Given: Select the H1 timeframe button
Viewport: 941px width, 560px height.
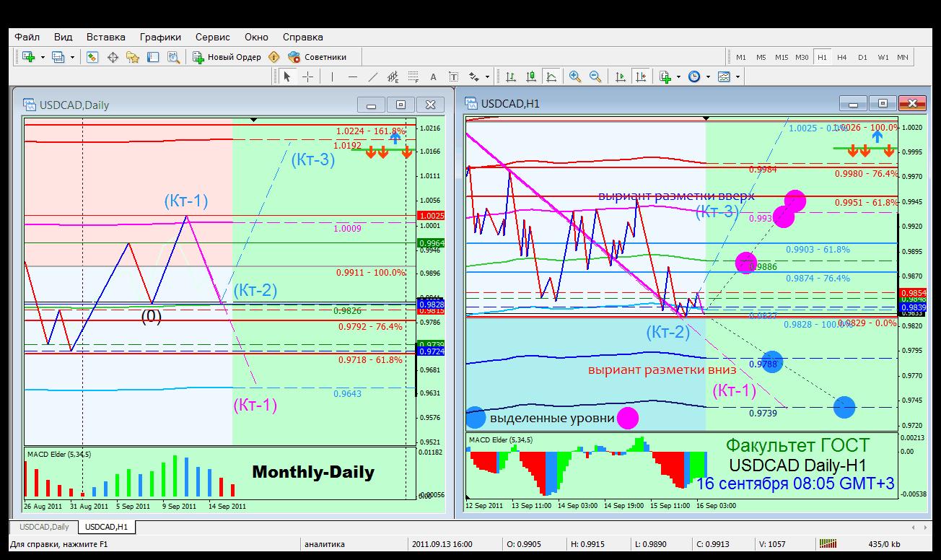Looking at the screenshot, I should [822, 57].
